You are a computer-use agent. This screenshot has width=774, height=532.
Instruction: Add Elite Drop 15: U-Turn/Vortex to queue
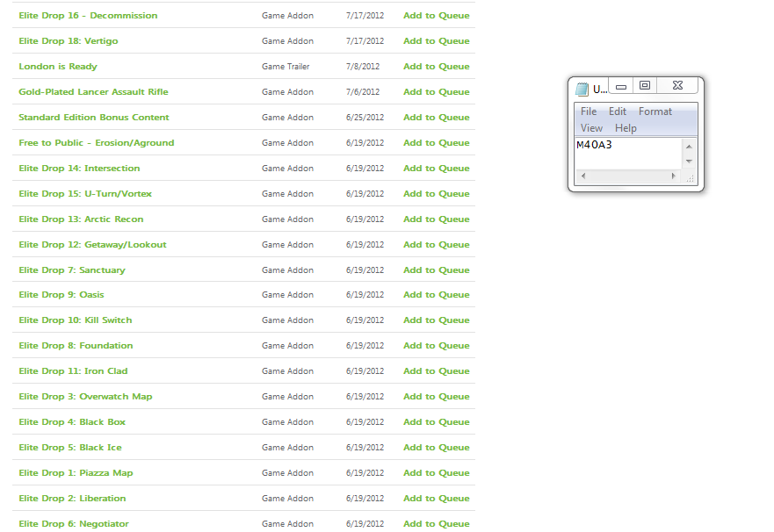[x=437, y=194]
